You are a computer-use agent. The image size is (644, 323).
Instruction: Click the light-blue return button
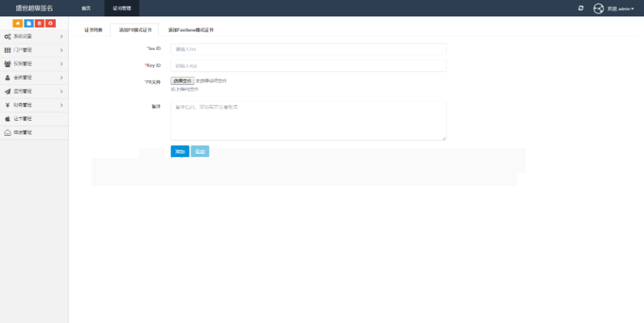tap(200, 151)
